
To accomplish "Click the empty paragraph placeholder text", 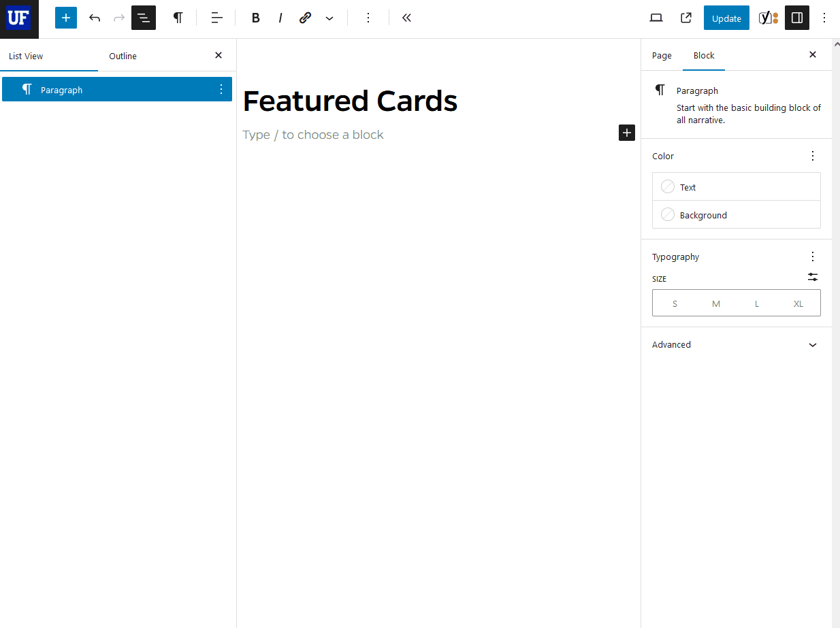I will (x=313, y=135).
